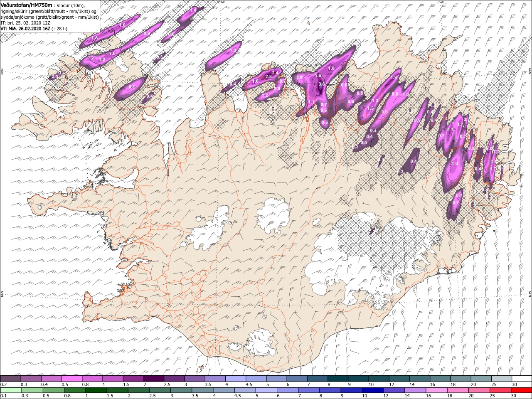This screenshot has width=532, height=399.
Task: Pick the dark purple swatch labeled 2, upper legend
Action: click(153, 378)
